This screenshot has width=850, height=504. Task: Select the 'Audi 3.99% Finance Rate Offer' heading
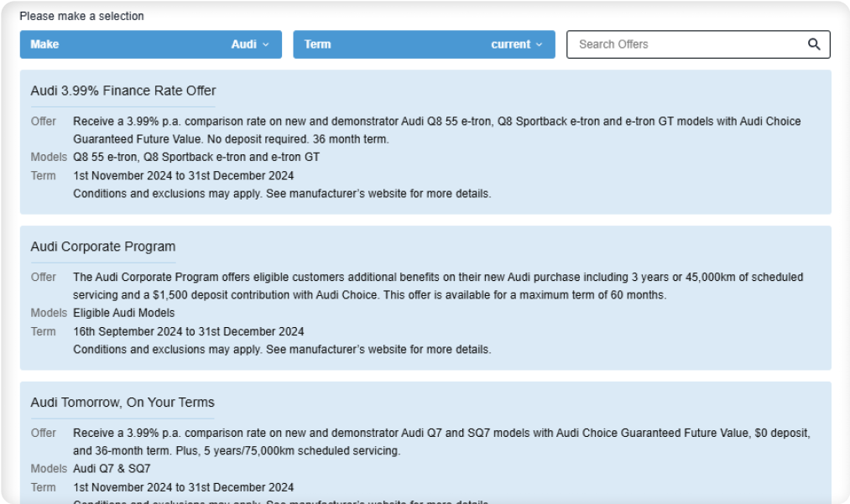tap(123, 91)
